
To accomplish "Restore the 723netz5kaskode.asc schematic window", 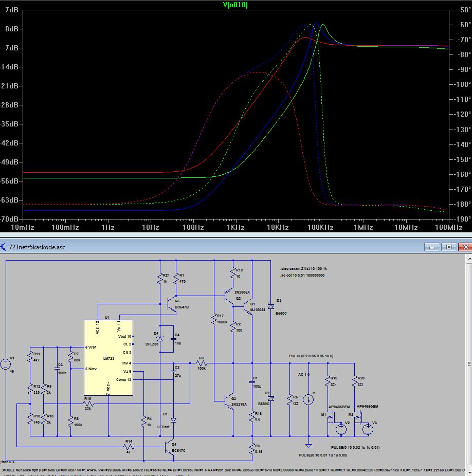I will point(448,247).
